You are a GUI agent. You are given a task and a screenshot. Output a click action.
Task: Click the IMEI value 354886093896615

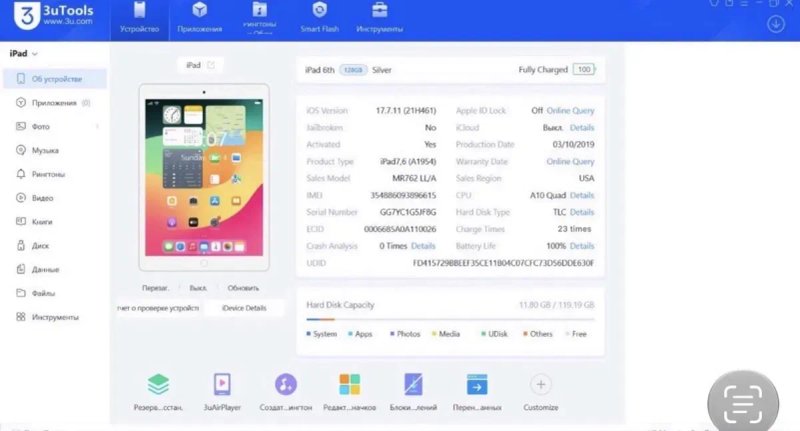pyautogui.click(x=403, y=195)
